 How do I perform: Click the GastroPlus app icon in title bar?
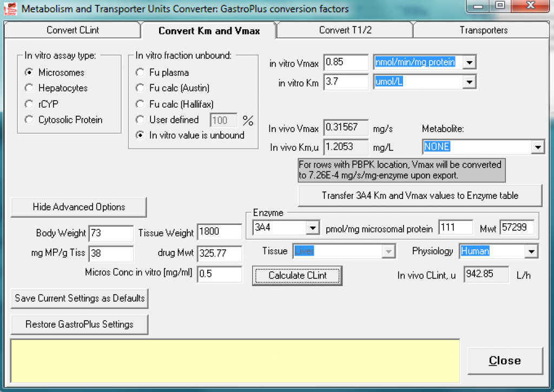coord(10,9)
